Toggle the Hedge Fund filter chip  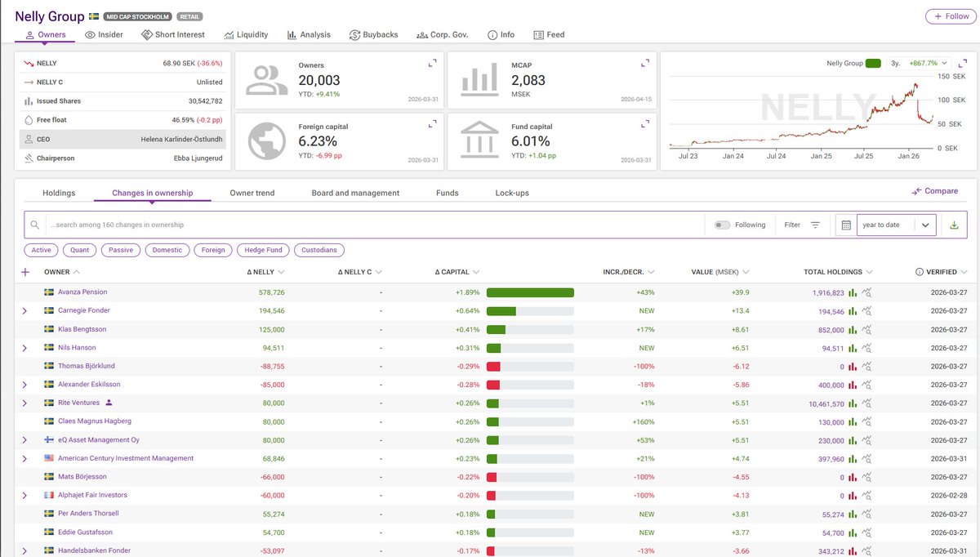[264, 250]
